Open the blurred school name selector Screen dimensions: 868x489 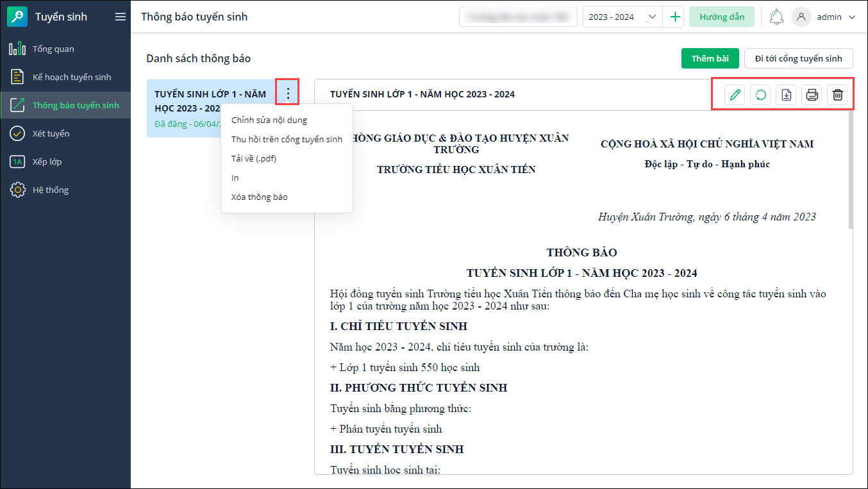(518, 17)
